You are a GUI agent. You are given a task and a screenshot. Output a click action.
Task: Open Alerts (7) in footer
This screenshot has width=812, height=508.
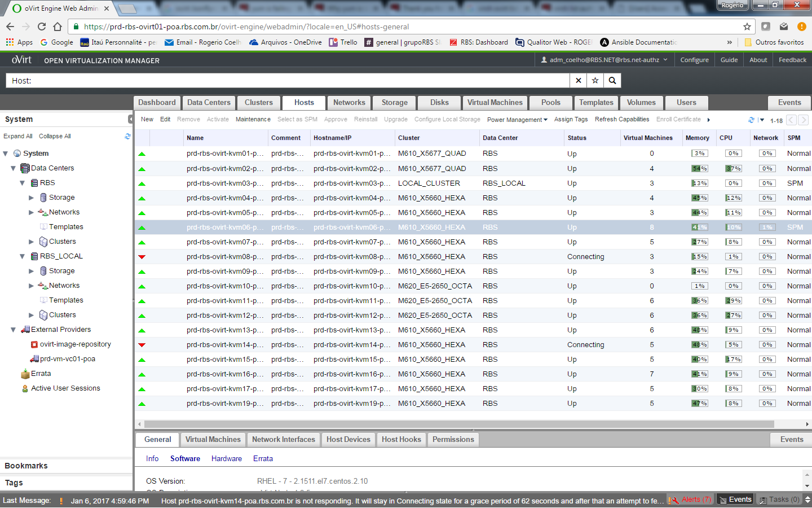pos(691,500)
